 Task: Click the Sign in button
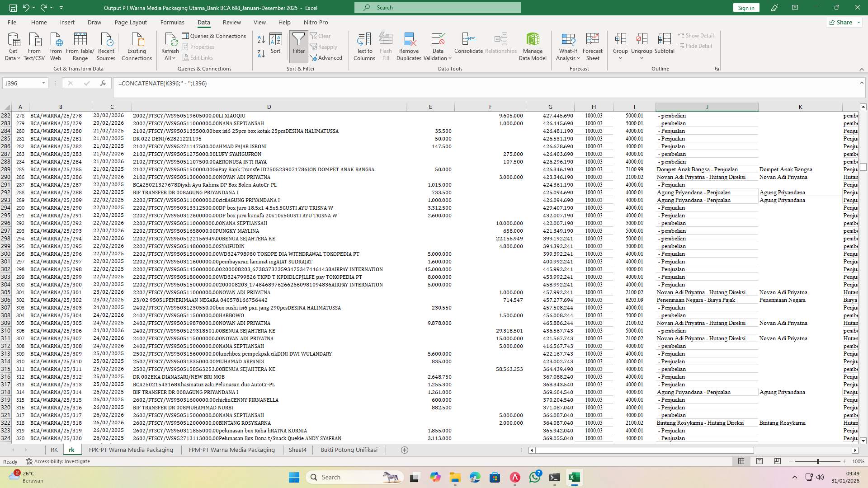[x=745, y=7]
